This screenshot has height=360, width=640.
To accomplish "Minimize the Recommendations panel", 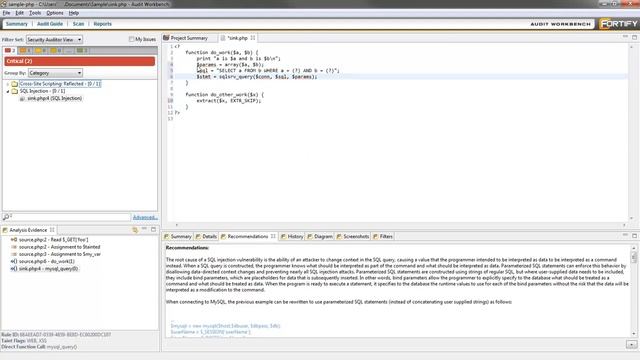I will pyautogui.click(x=625, y=236).
